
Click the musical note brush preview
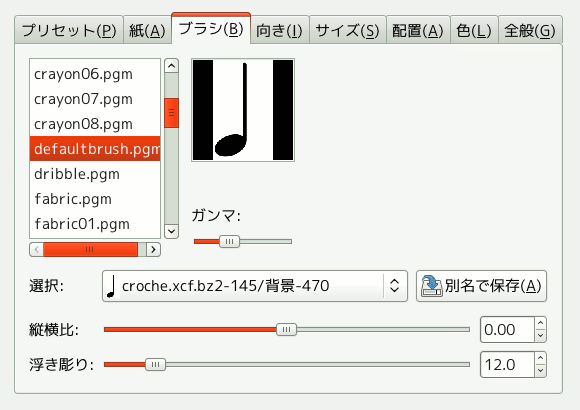tap(243, 110)
